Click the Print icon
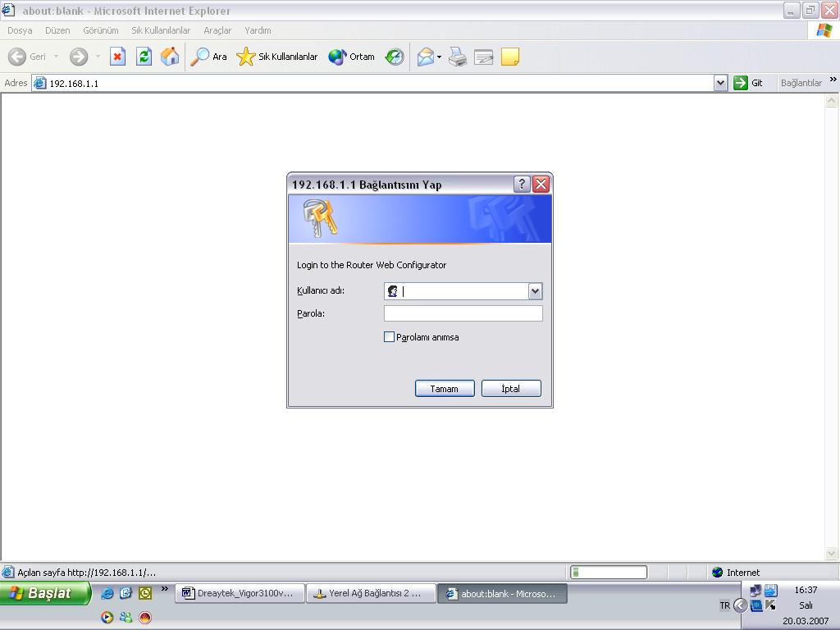 pyautogui.click(x=458, y=57)
